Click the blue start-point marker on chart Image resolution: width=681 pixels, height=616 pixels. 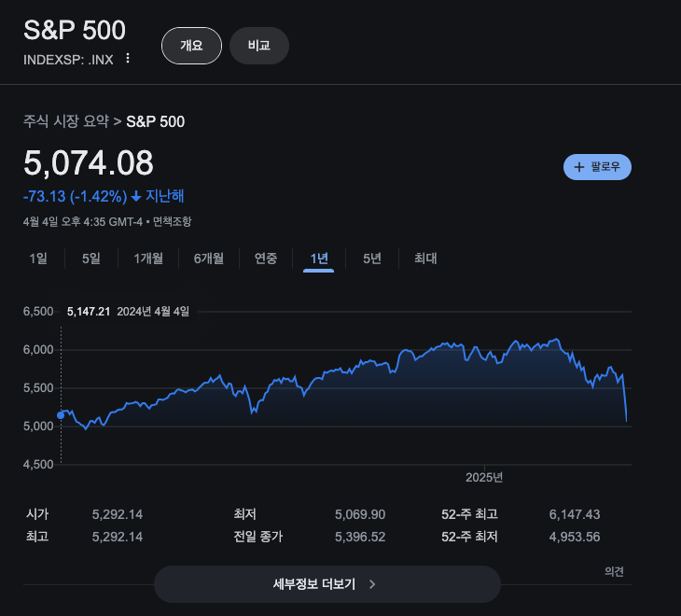click(61, 414)
